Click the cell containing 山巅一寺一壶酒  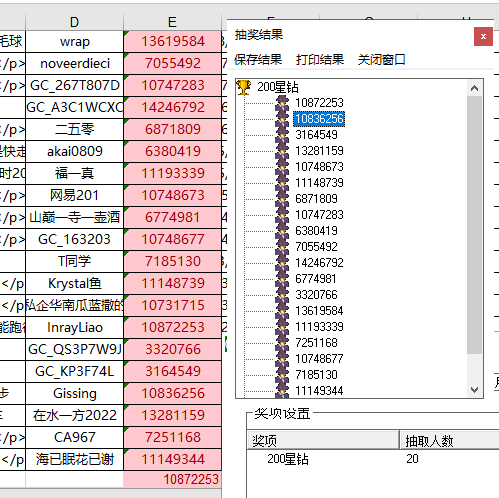pyautogui.click(x=74, y=217)
